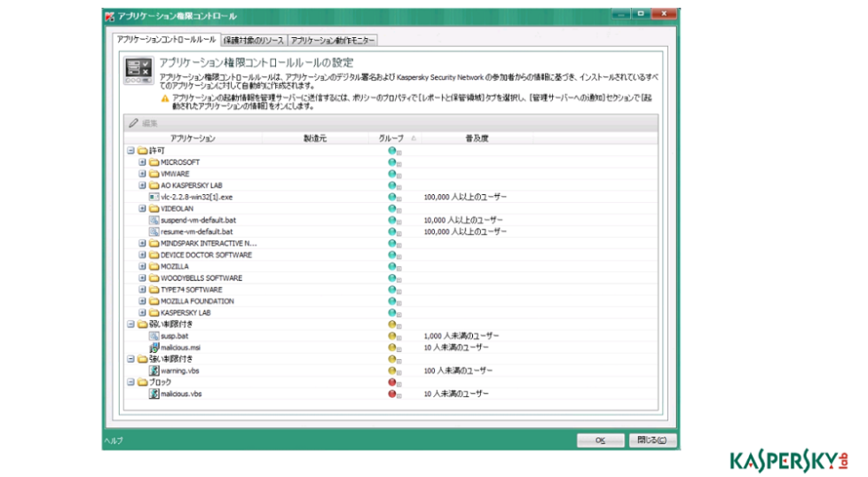Viewport: 868px width, 477px height.
Task: Collapse the 弱い制限付き group
Action: tap(130, 325)
